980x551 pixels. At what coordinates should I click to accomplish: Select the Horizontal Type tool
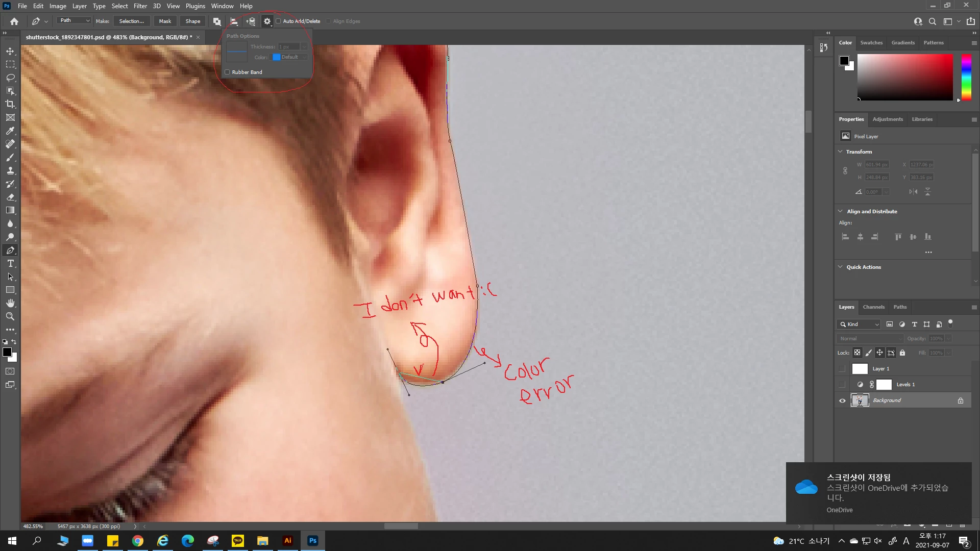point(10,264)
